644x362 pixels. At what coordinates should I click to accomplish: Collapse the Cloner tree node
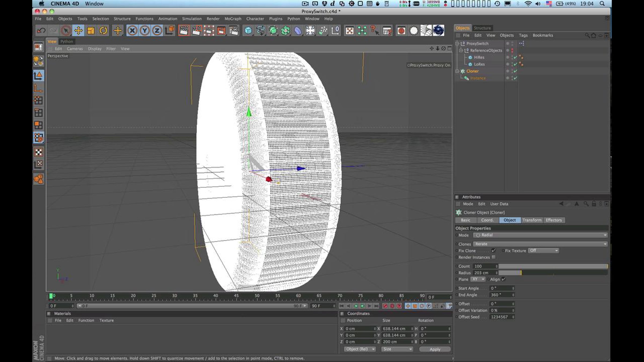(457, 71)
